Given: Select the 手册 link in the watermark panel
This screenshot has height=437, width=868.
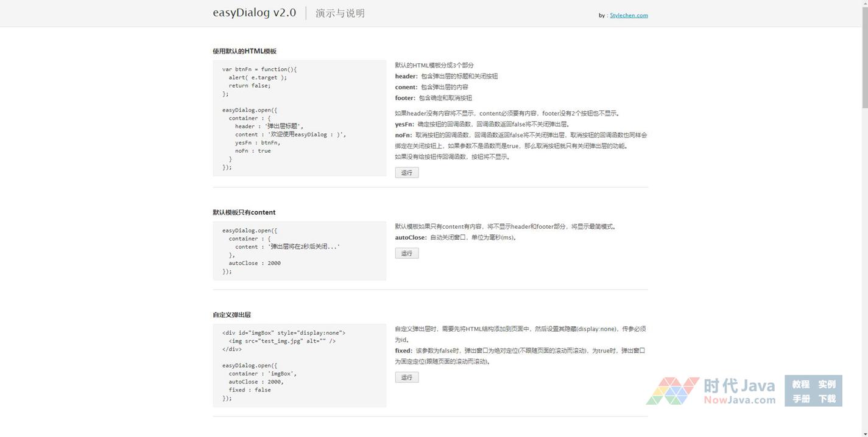Looking at the screenshot, I should point(800,399).
